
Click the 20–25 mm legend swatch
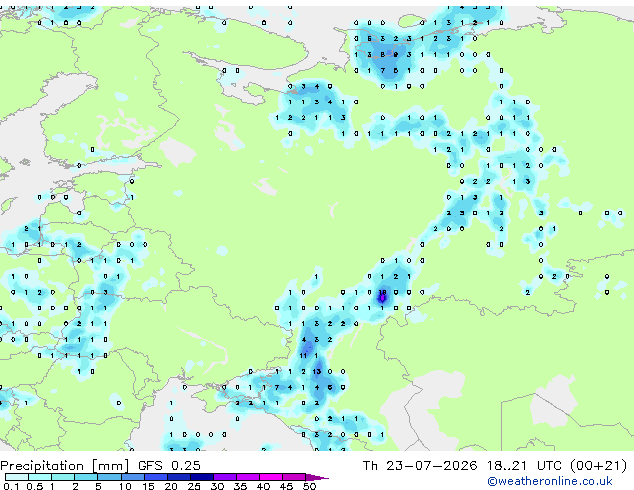178,477
